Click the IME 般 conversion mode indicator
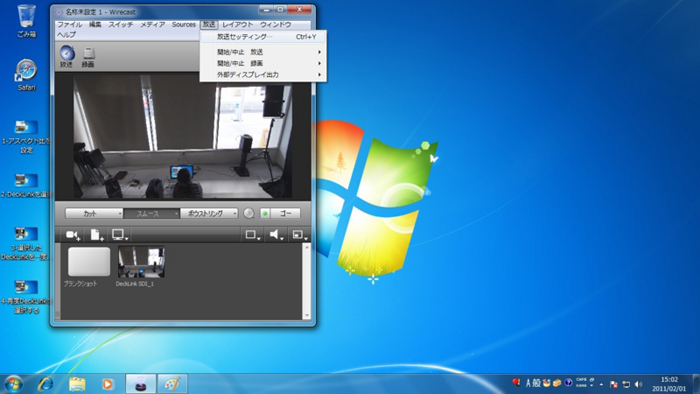Viewport: 700px width, 394px height. 537,383
